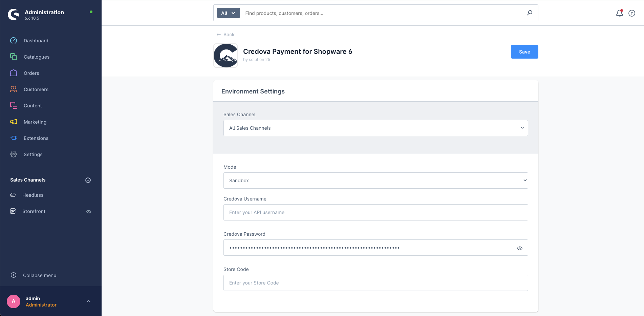
Task: Click the Dashboard gauge icon
Action: [14, 41]
